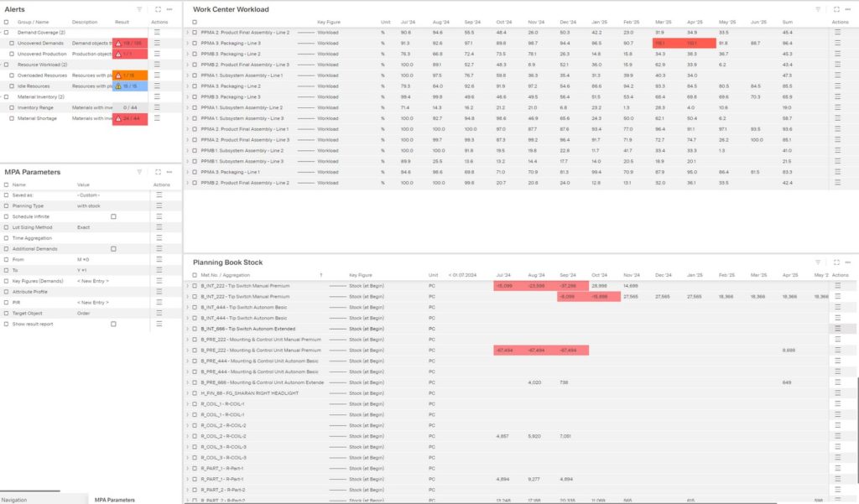This screenshot has height=504, width=859.
Task: Select the Idle Resources row checkbox
Action: point(12,84)
